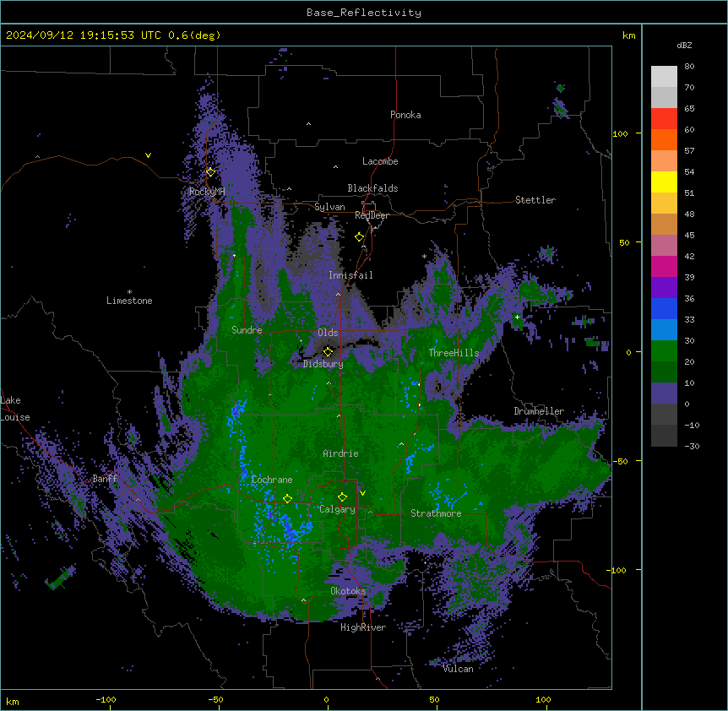The width and height of the screenshot is (728, 711).
Task: Click the Didsbury city label
Action: click(323, 364)
